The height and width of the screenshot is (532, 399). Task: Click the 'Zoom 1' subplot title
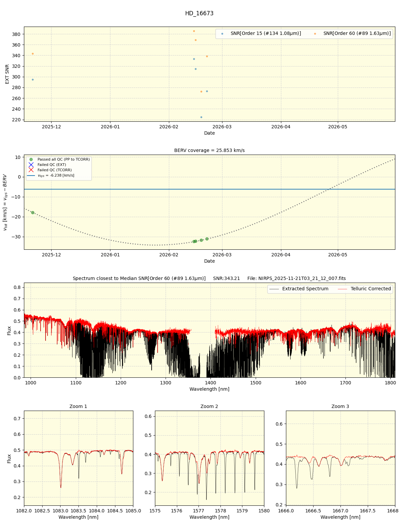coord(78,406)
